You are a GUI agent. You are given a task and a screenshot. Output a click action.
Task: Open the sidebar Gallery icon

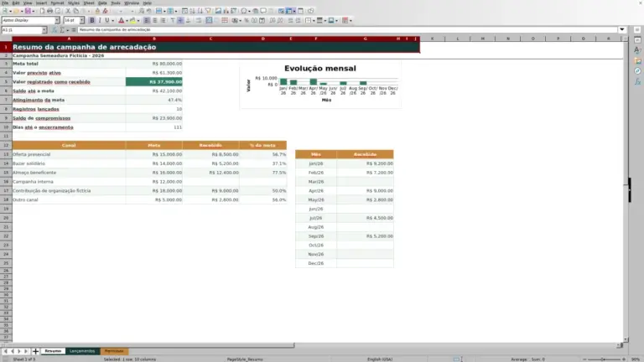[x=637, y=60]
